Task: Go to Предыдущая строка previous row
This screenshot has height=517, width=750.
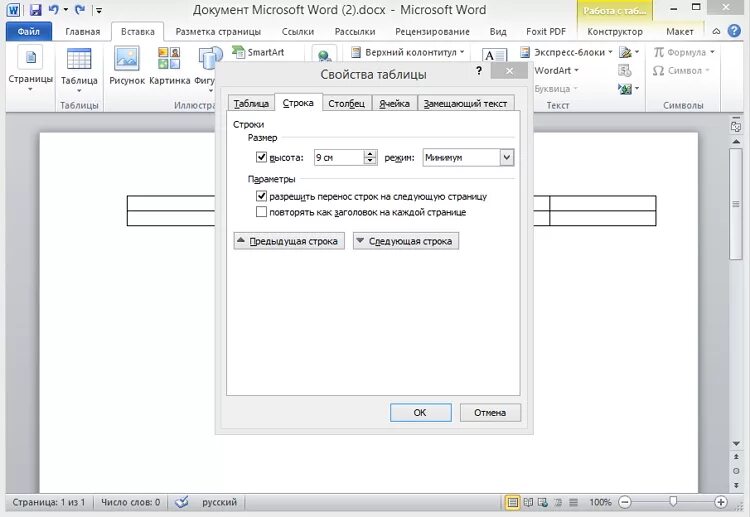Action: (x=289, y=241)
